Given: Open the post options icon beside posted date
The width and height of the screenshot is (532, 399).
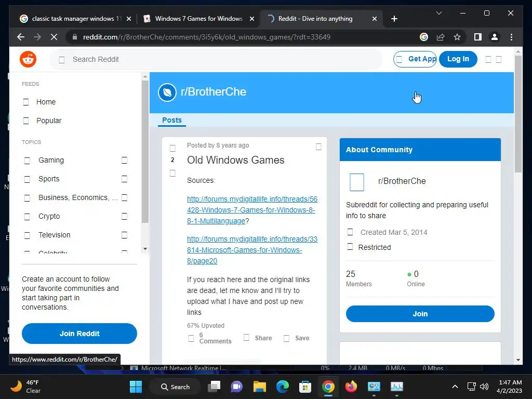Looking at the screenshot, I should coord(318,147).
